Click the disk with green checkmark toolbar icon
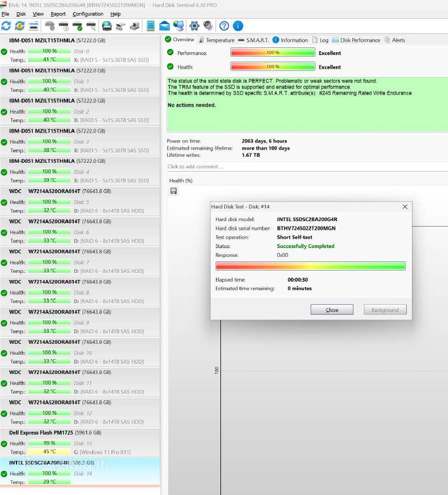This screenshot has height=495, width=448. click(x=78, y=26)
